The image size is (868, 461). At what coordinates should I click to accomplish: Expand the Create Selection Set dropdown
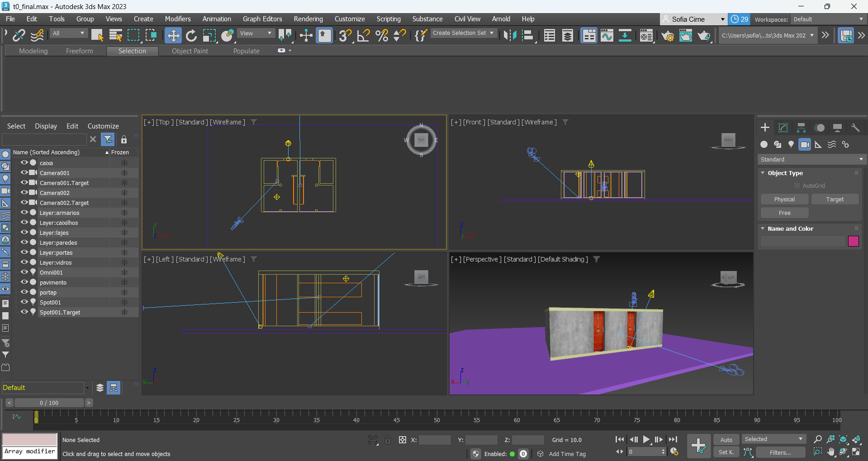coord(492,33)
